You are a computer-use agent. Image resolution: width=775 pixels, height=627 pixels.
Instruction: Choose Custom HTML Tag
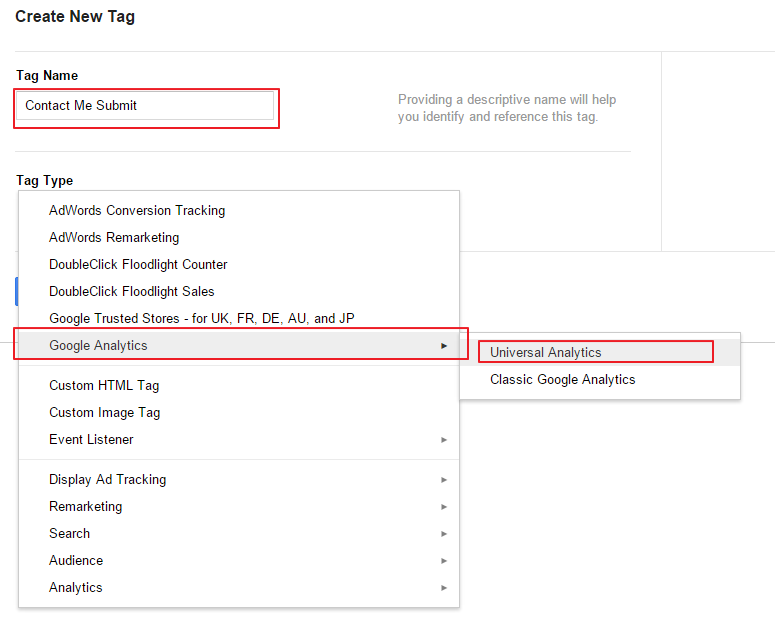click(239, 385)
